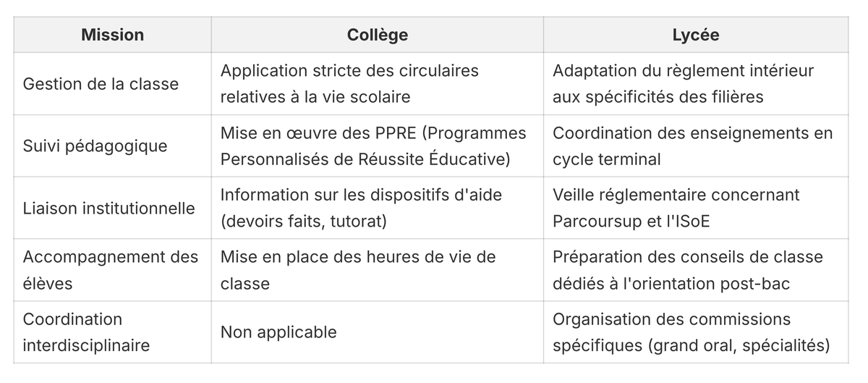868x383 pixels.
Task: Click the Non applicable cell
Action: point(278,332)
